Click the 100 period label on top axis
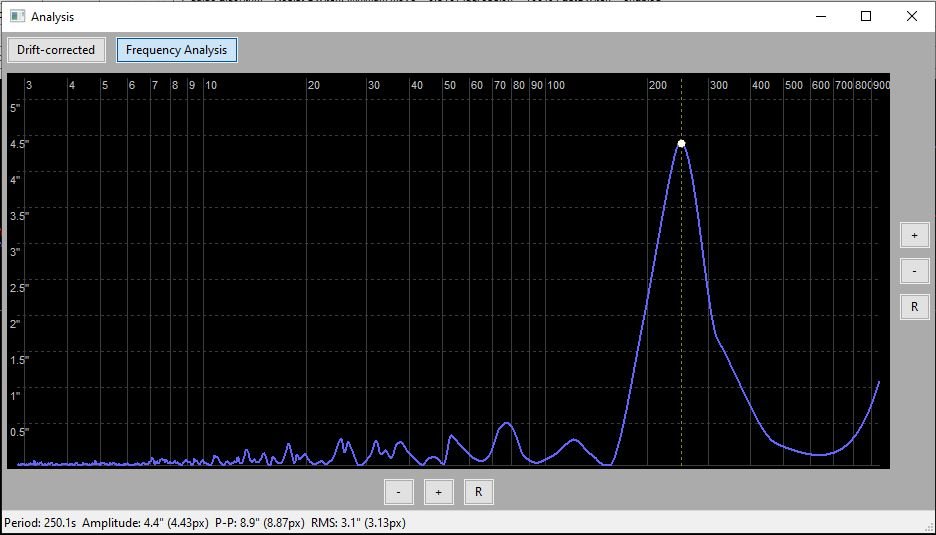936x535 pixels. 556,86
